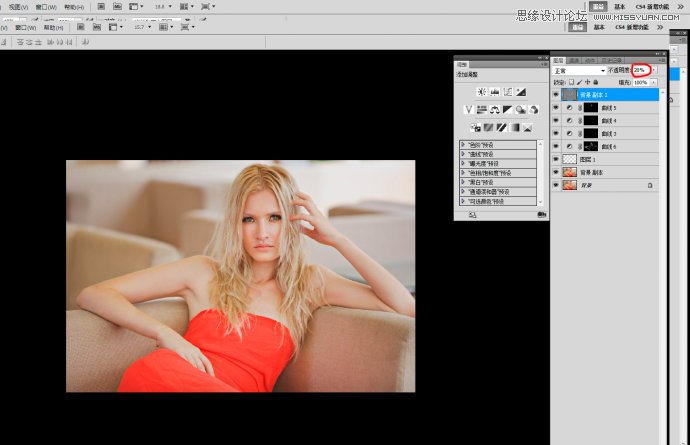
Task: Launch Bridge from the bar showing 18.8 zoom
Action: pos(101,7)
